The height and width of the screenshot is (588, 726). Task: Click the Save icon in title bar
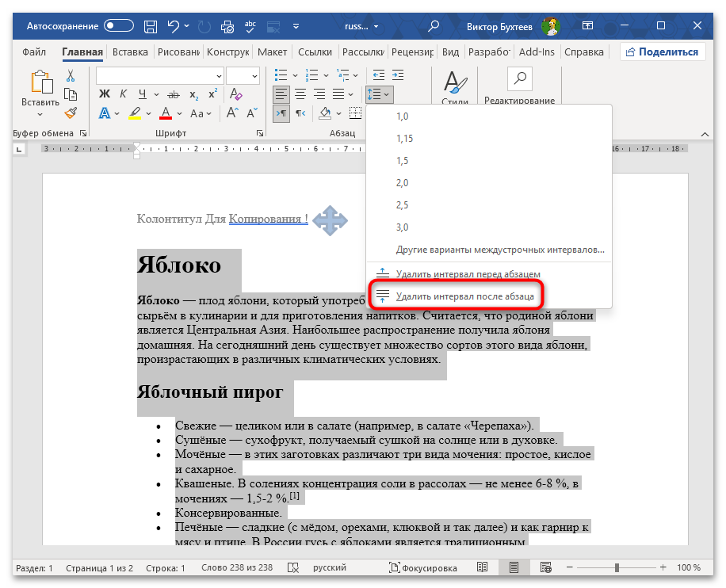[151, 26]
